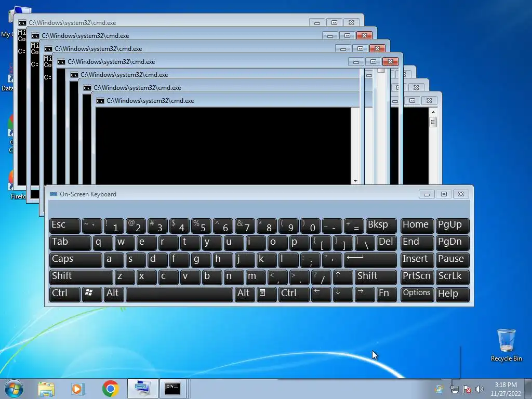
Task: Click frontmost cmd.exe window title icon
Action: point(100,101)
